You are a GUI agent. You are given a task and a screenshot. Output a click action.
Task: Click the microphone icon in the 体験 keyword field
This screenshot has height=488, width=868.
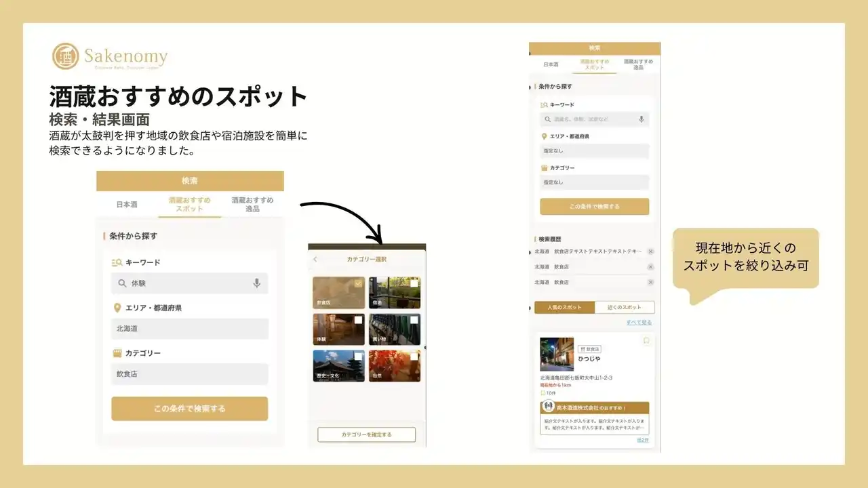point(256,283)
